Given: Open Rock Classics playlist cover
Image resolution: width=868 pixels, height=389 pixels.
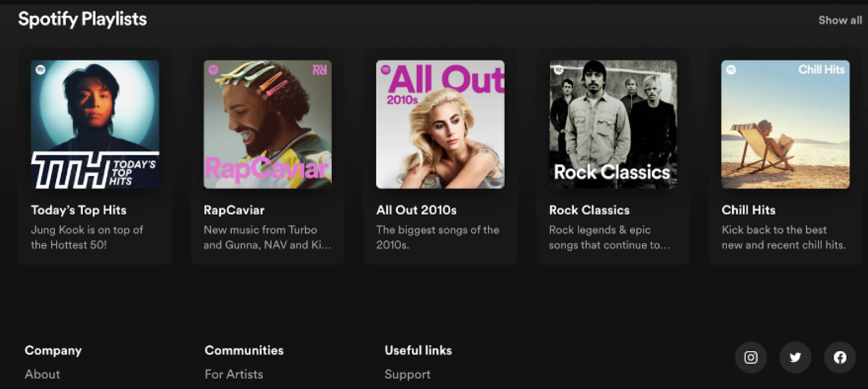Looking at the screenshot, I should pos(613,124).
